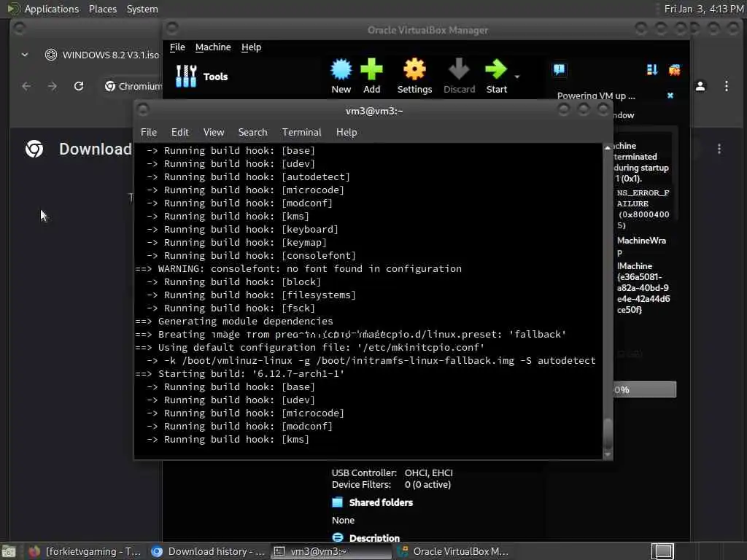Open the terminal View menu

(x=214, y=133)
